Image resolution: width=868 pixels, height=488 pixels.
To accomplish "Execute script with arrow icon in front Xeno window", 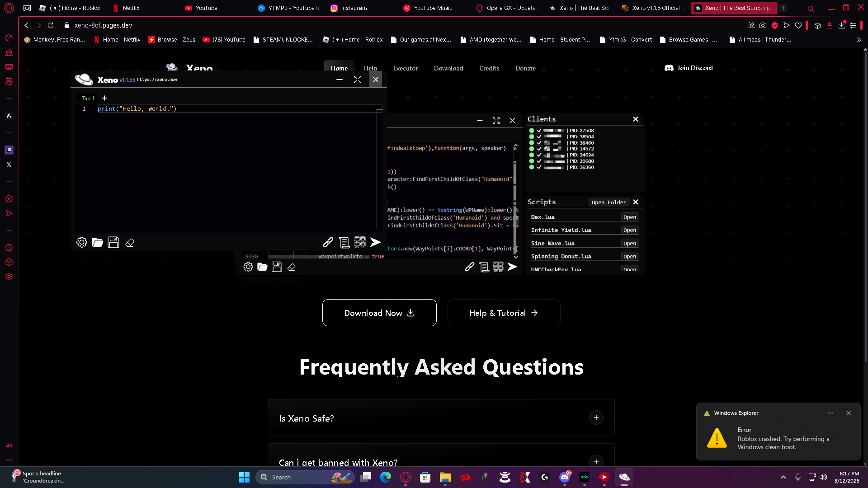I will (x=376, y=243).
